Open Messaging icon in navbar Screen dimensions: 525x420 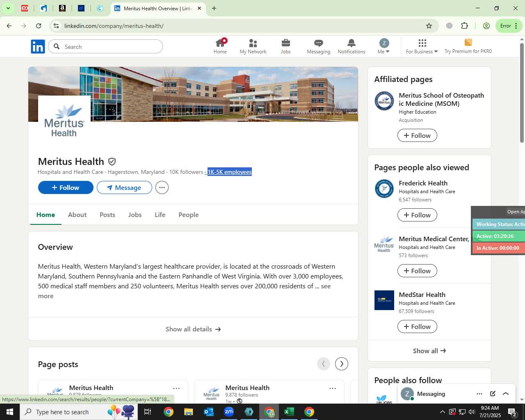(319, 43)
